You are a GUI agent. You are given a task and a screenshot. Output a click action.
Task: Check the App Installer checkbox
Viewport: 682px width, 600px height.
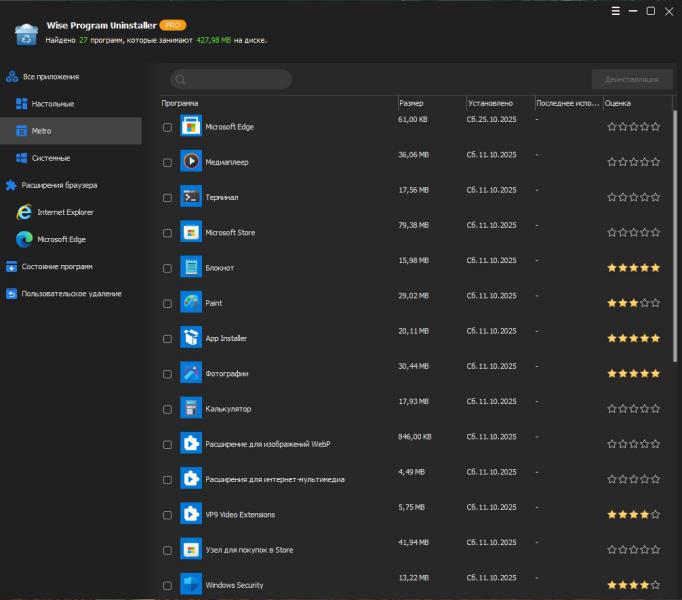click(x=167, y=339)
